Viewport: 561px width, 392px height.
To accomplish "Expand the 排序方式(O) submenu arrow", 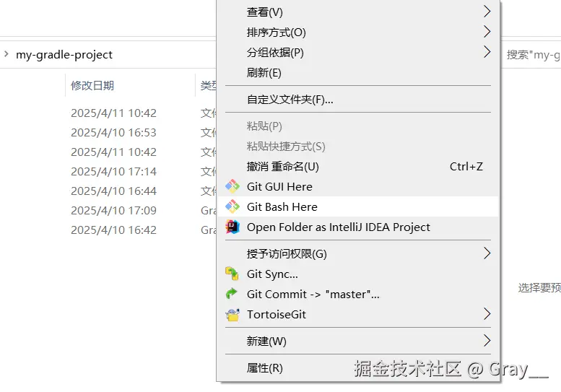I will point(487,32).
